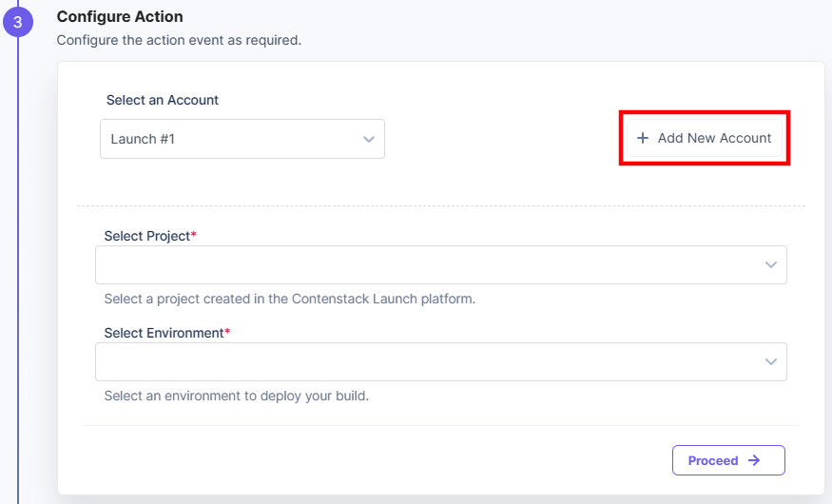This screenshot has width=832, height=504.
Task: Click the Launch #1 selected account text
Action: [143, 139]
